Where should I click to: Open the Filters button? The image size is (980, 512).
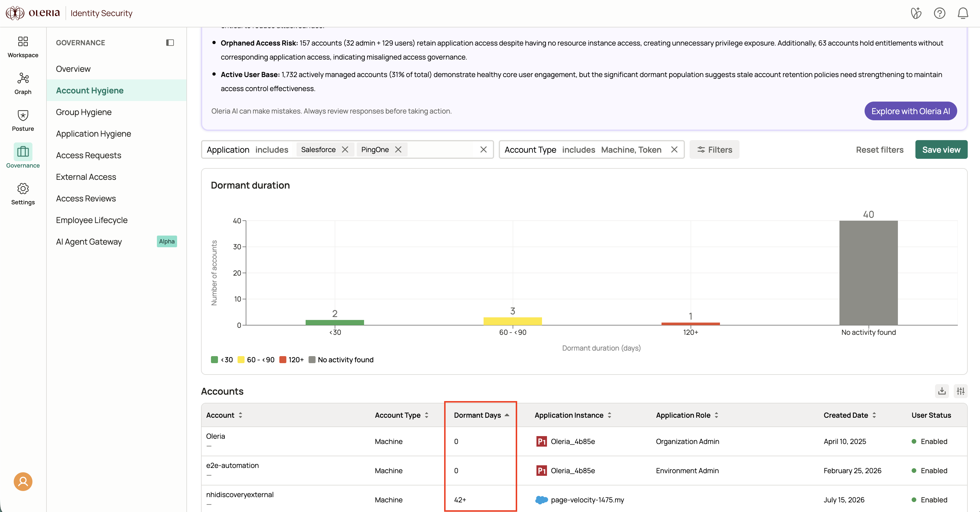714,149
